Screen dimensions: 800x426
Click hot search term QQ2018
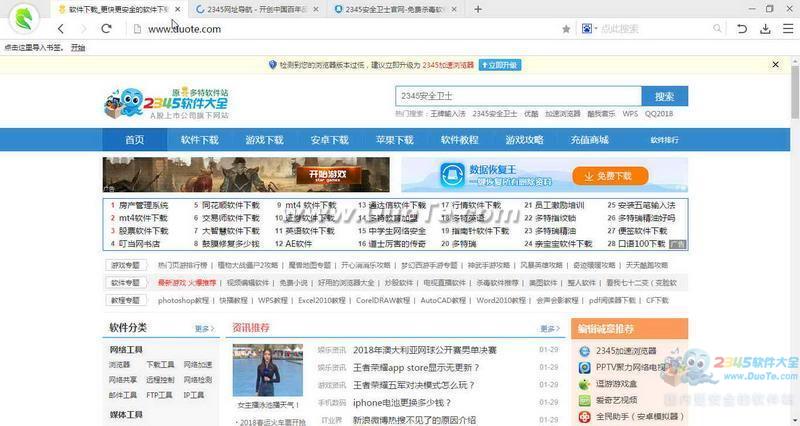click(659, 114)
